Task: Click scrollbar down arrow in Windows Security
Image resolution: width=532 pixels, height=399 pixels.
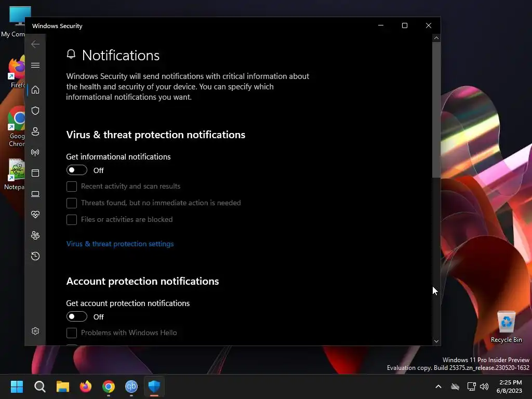Action: tap(436, 341)
